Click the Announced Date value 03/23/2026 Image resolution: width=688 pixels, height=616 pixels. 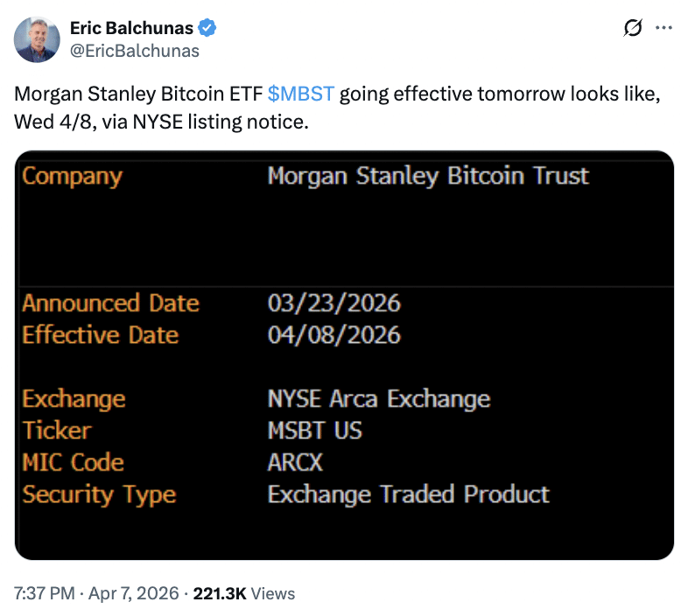pos(333,303)
